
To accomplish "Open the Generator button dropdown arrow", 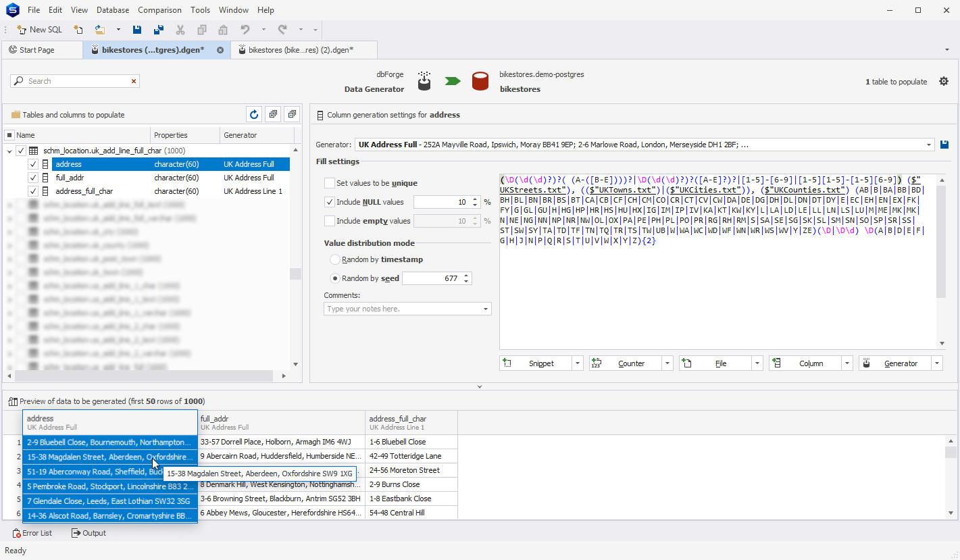I will coord(937,363).
